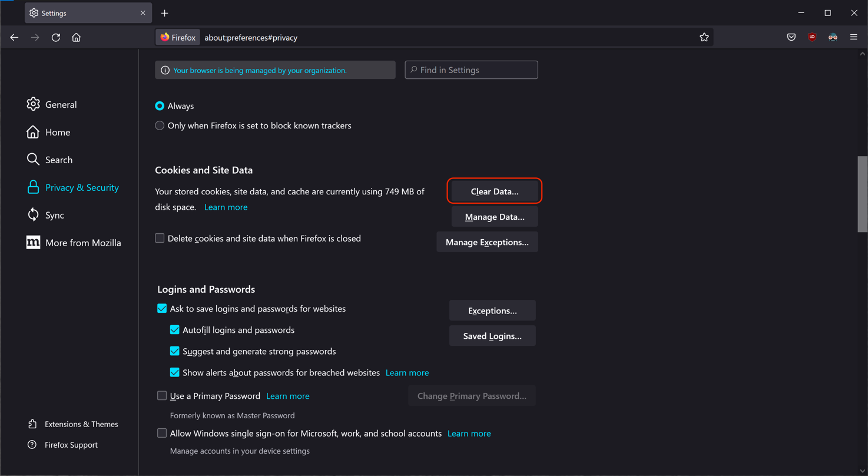Click the back navigation arrow
868x476 pixels.
[x=14, y=37]
